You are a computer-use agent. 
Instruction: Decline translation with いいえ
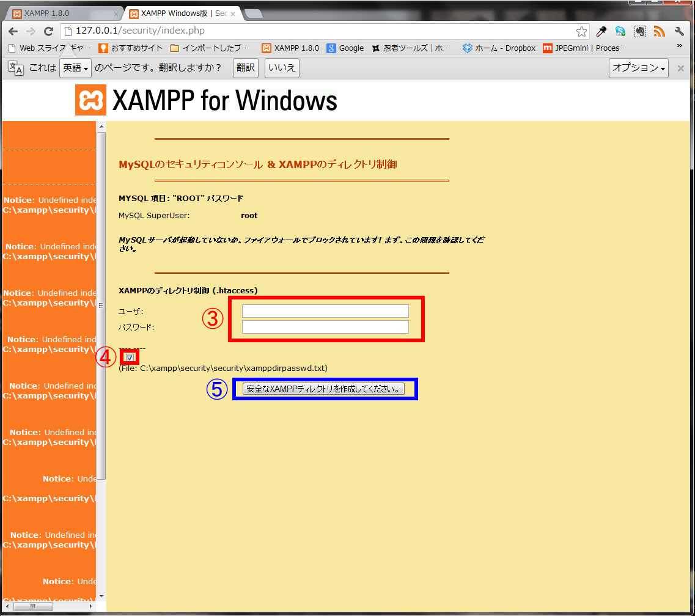point(282,68)
